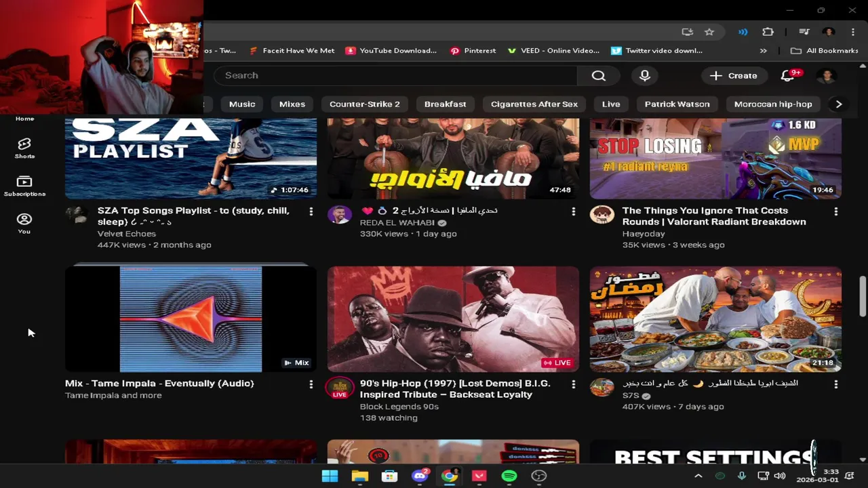Open Chrome profile avatar in toolbar
Viewport: 868px width, 488px height.
pos(828,32)
